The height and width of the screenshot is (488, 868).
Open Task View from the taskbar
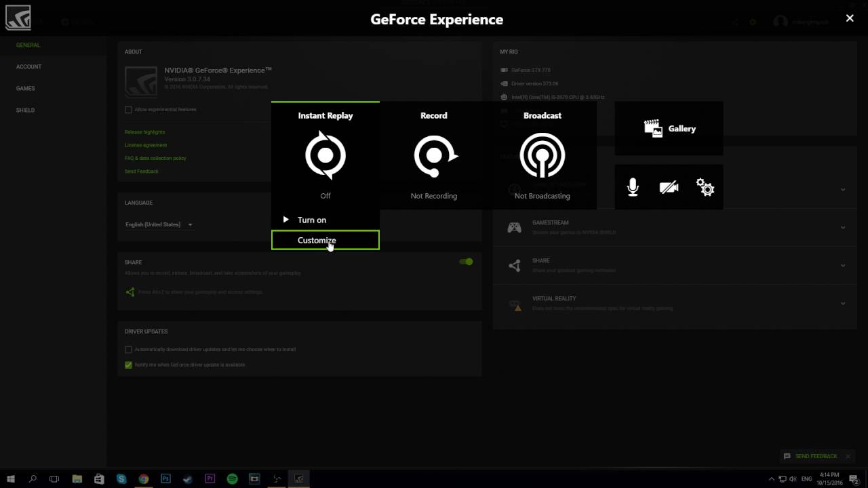pos(54,479)
